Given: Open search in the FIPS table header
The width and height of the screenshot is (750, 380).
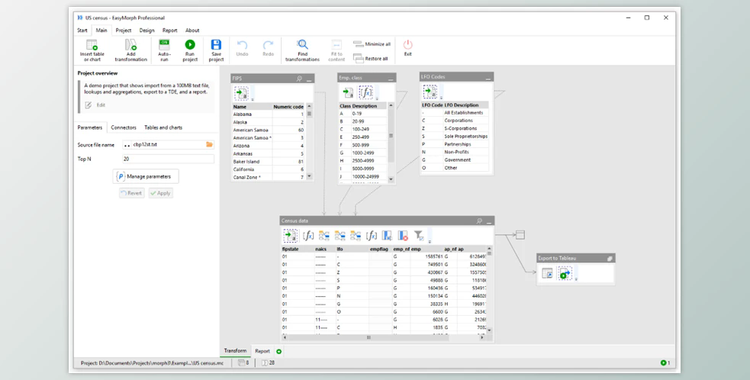Looking at the screenshot, I should [x=299, y=78].
